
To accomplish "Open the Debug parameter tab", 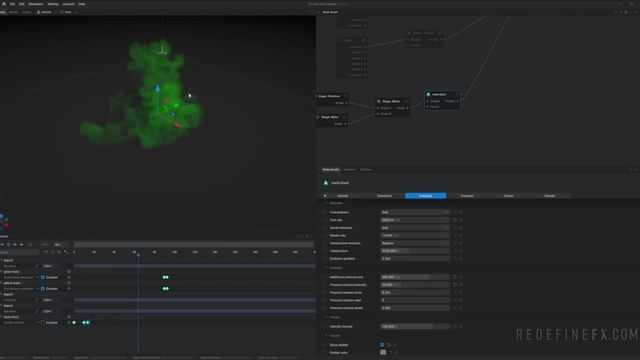I will tap(550, 196).
